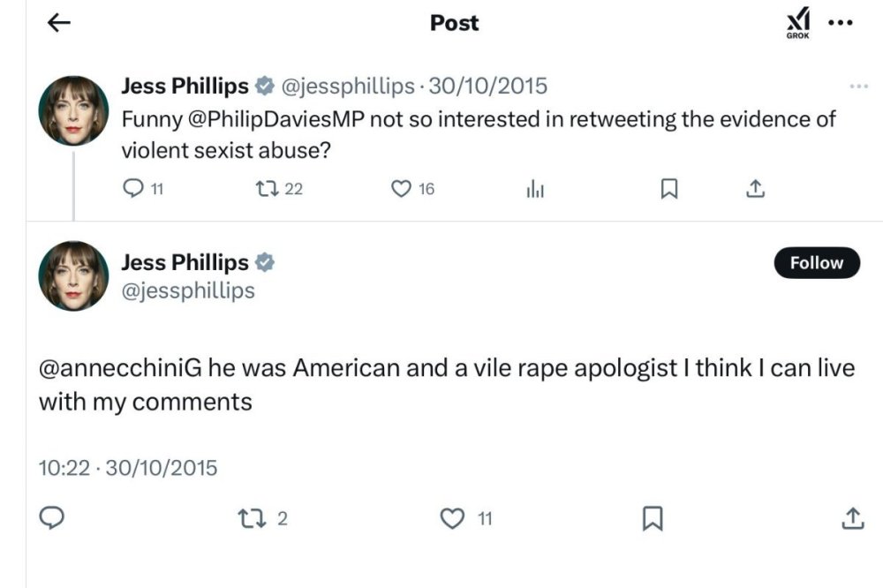
Task: Go back using the left arrow
Action: point(58,24)
